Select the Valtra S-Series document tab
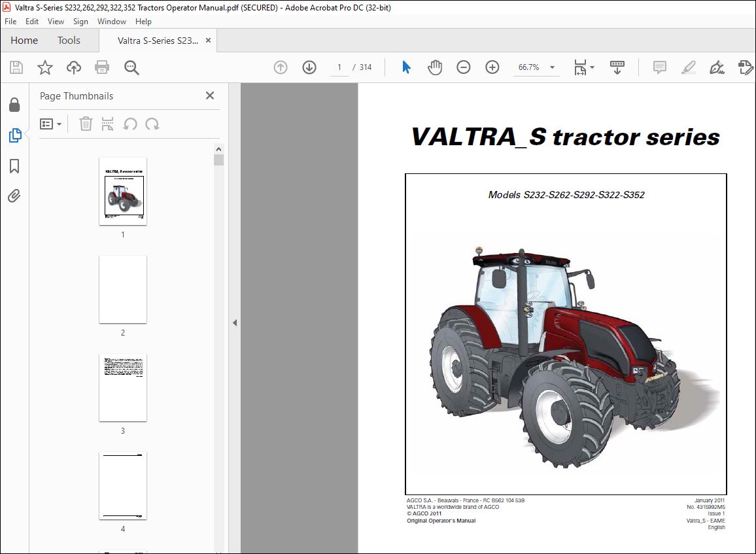 click(x=158, y=41)
